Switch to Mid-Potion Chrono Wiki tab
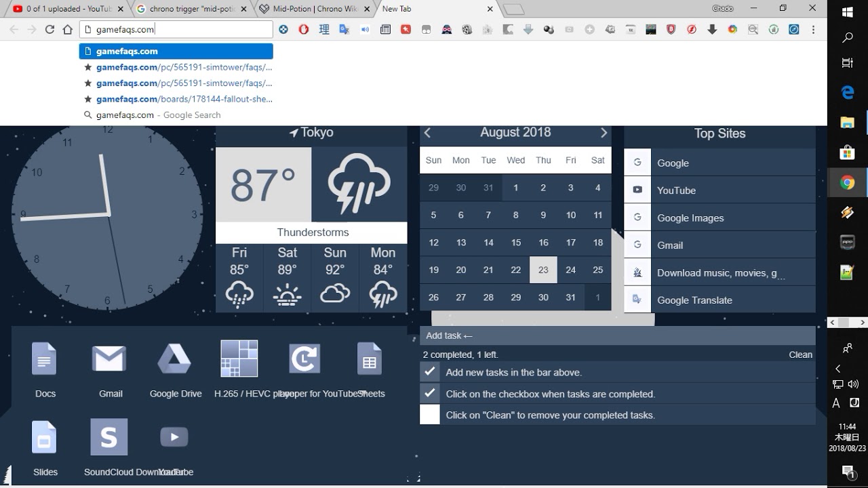This screenshot has height=488, width=868. pyautogui.click(x=314, y=9)
